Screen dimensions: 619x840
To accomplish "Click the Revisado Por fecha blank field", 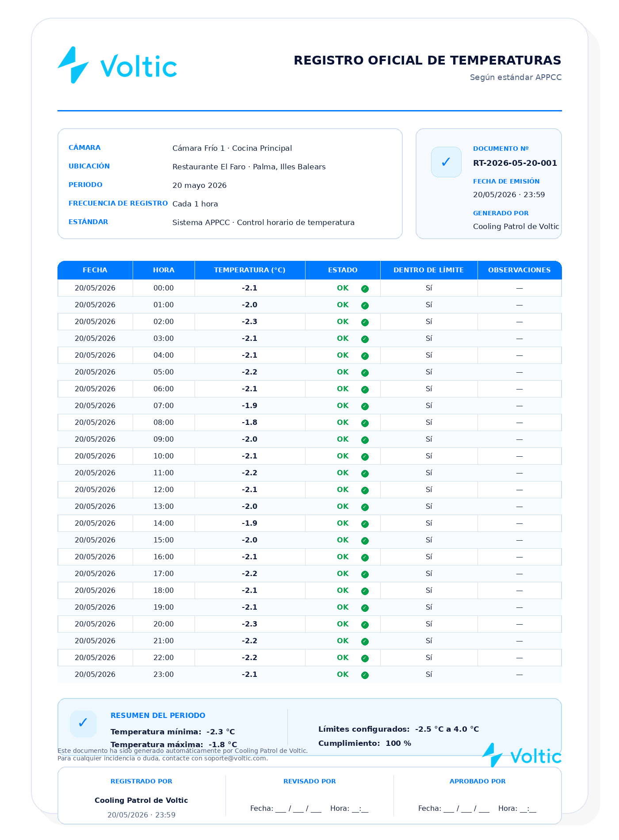I will point(286,809).
